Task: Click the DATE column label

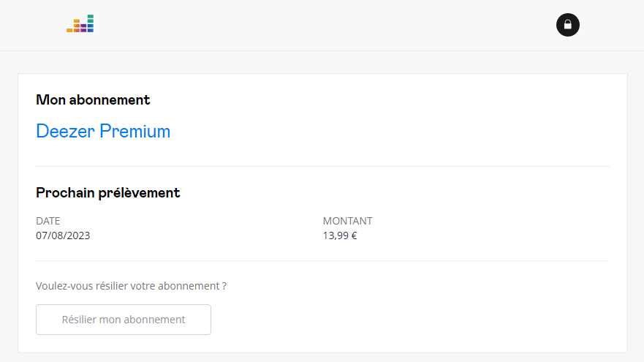Action: (x=48, y=221)
